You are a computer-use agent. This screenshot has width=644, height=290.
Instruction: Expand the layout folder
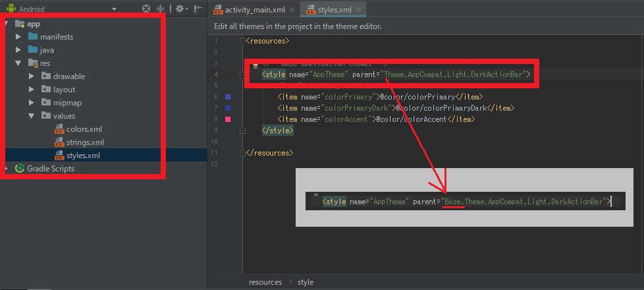click(31, 90)
